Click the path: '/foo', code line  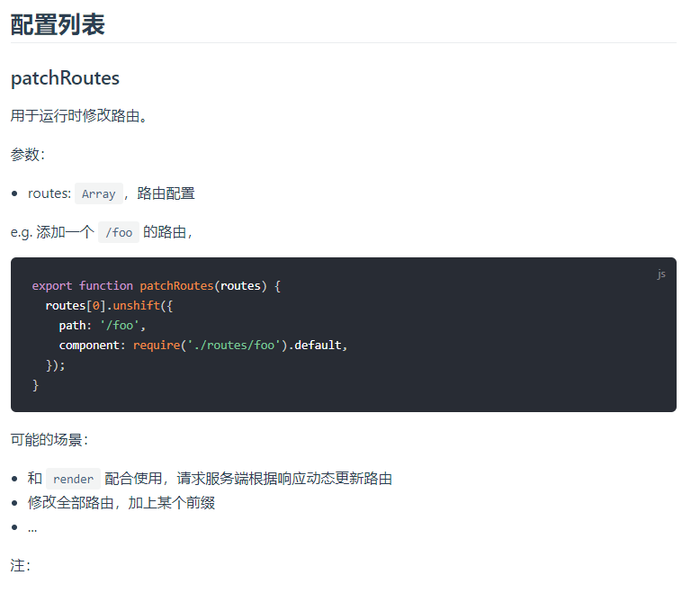[x=103, y=326]
